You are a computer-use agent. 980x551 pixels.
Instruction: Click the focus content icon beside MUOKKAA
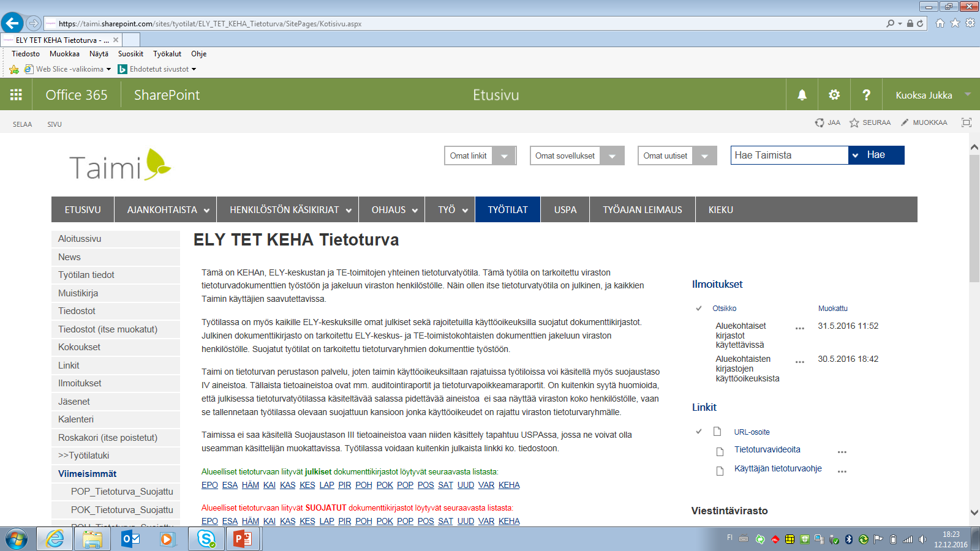point(967,122)
